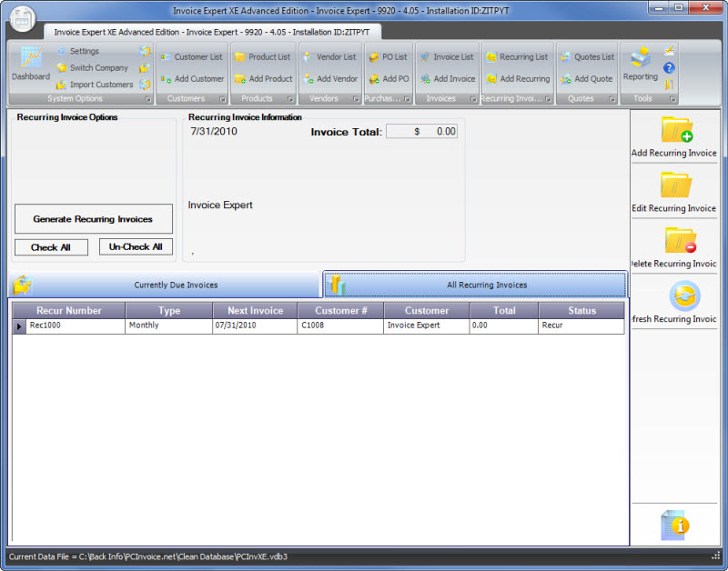Open the Product List
This screenshot has width=728, height=571.
(262, 57)
